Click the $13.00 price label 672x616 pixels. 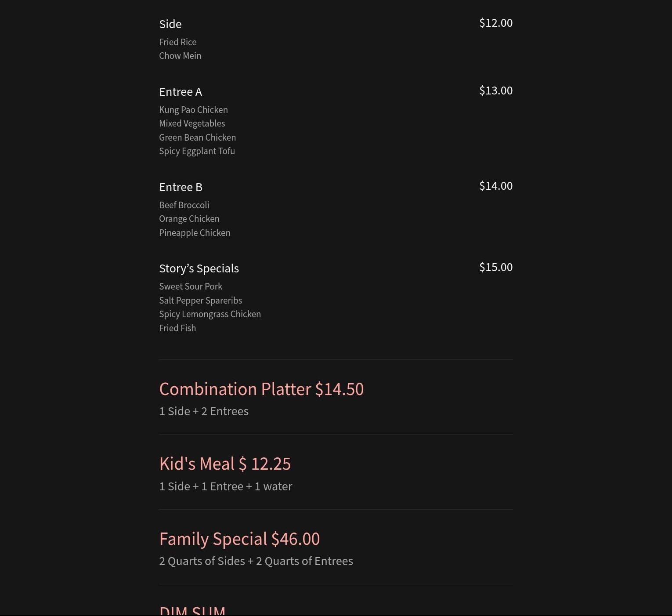(496, 91)
